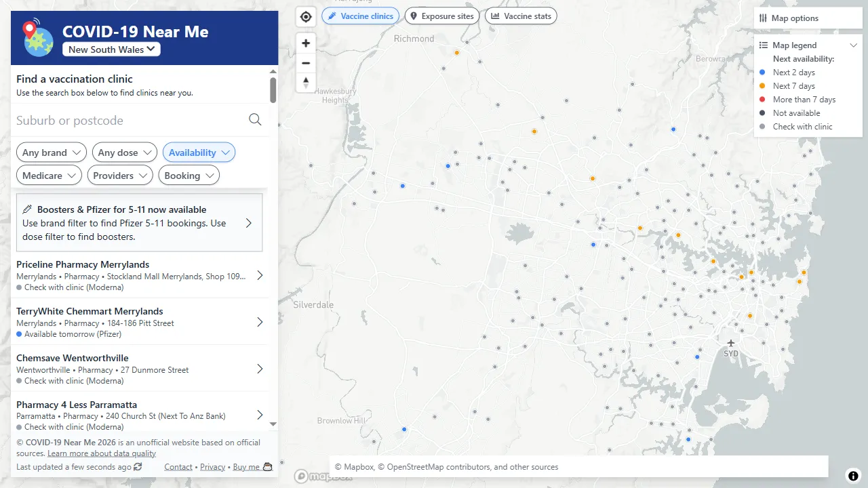Expand details for Priceline Pharmacy Merrylands
The height and width of the screenshot is (488, 868).
click(x=260, y=275)
